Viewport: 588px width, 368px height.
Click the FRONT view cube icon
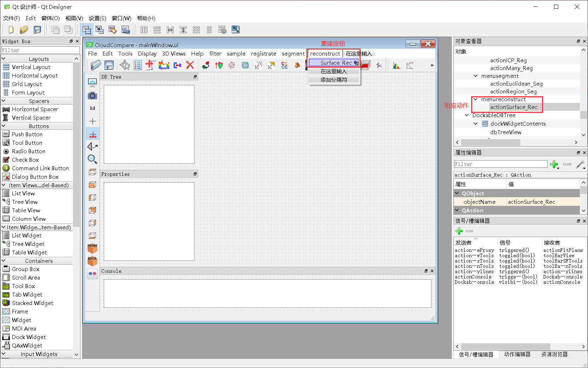tap(92, 248)
